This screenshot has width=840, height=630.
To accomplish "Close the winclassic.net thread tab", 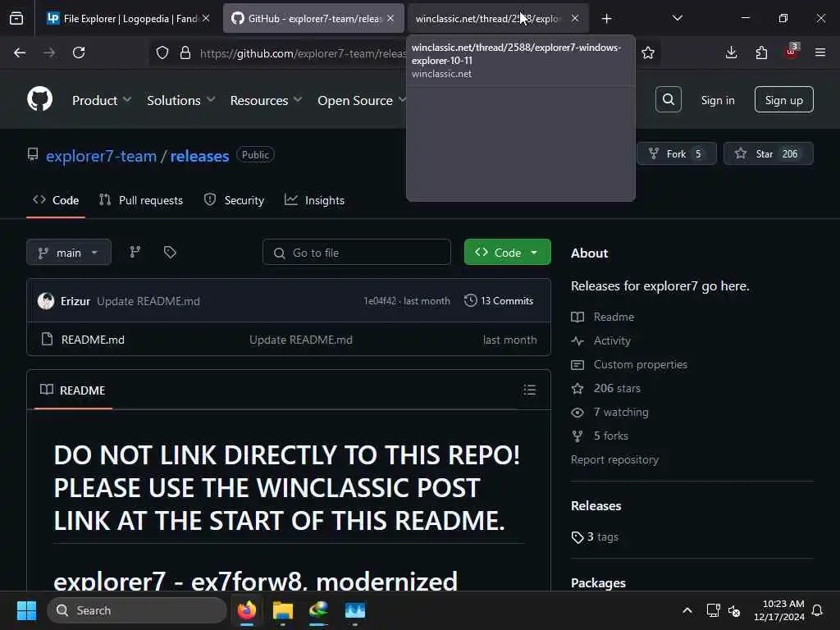I will click(575, 18).
